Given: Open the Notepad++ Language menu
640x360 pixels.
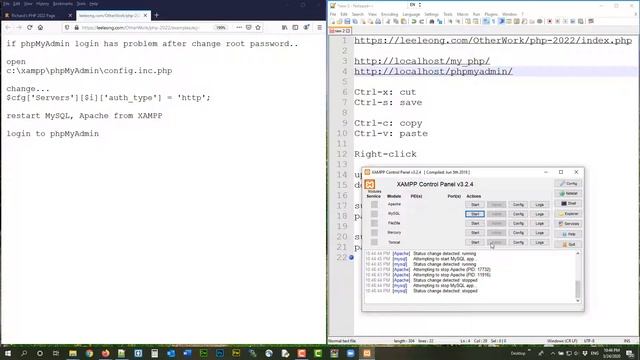Looking at the screenshot, I should tap(411, 14).
